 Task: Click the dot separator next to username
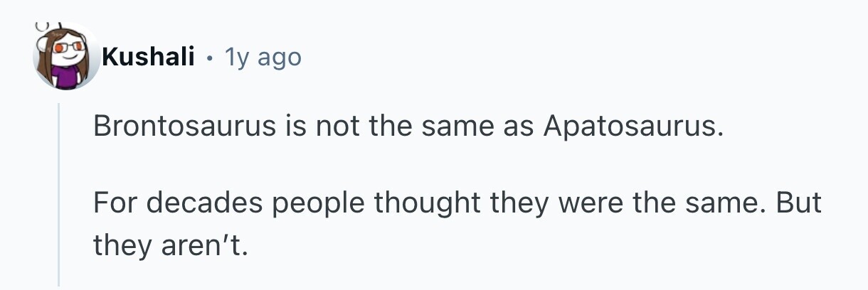209,57
